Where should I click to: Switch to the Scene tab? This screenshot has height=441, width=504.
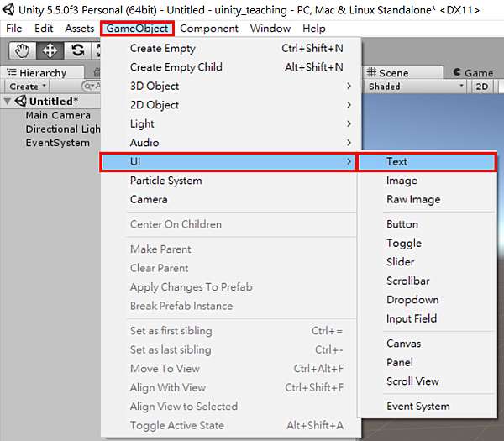coord(402,72)
